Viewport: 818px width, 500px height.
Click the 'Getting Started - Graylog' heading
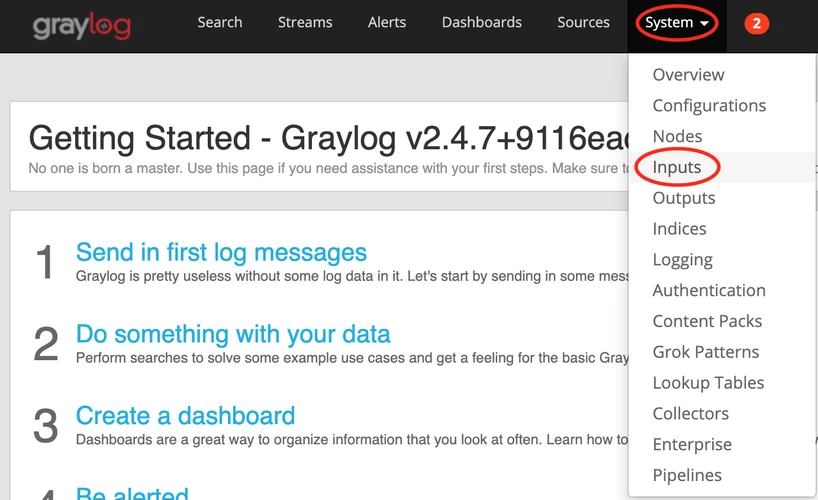tap(329, 138)
